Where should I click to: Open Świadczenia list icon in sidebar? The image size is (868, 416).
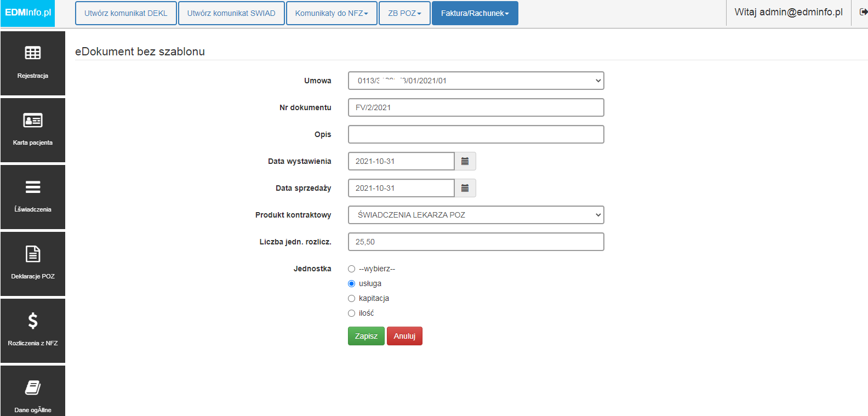click(33, 187)
